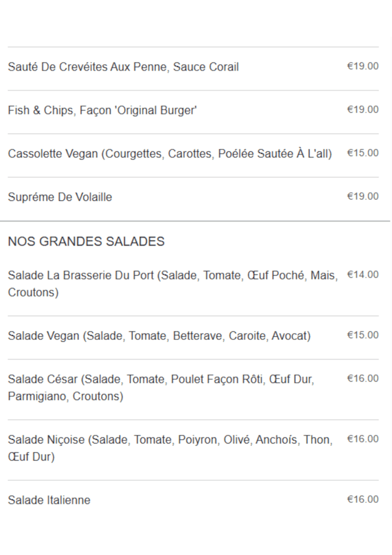
Task: Click the Fish & Chips €19.00 price
Action: [363, 110]
